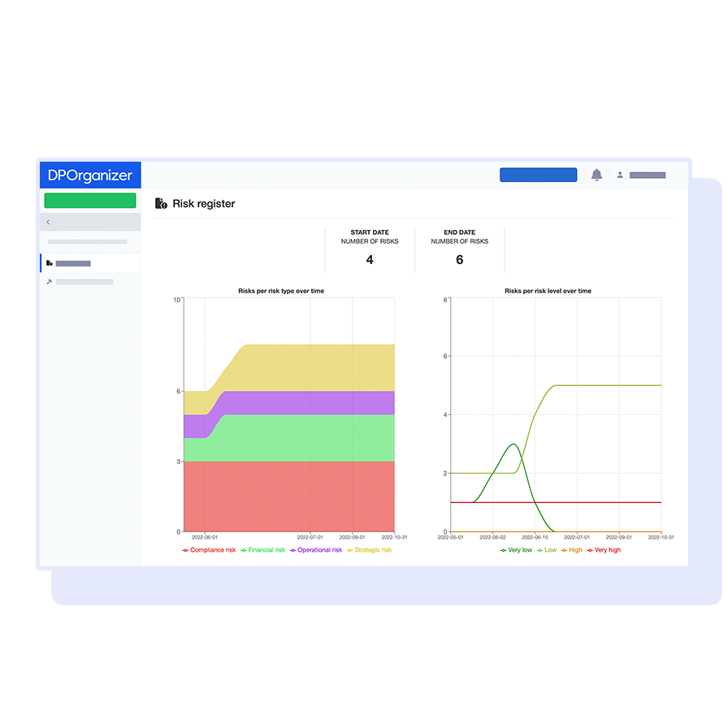Toggle the Very high legend entry
The height and width of the screenshot is (728, 728).
coord(602,550)
